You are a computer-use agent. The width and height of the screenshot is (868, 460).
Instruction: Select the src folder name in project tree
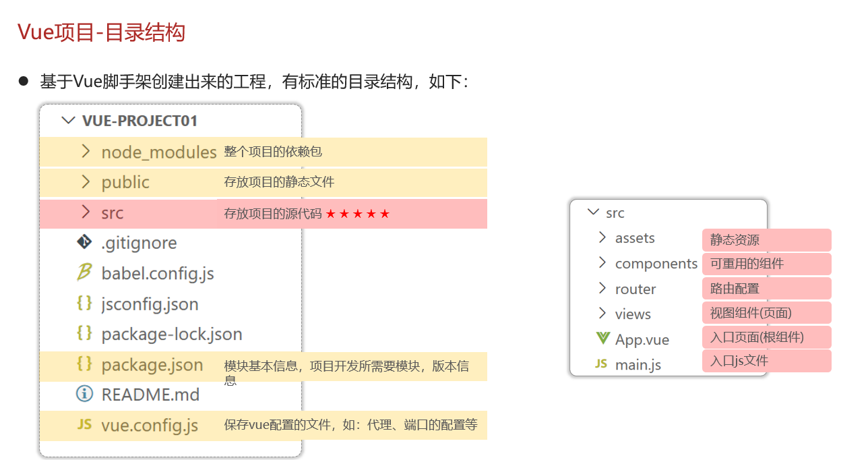point(113,213)
